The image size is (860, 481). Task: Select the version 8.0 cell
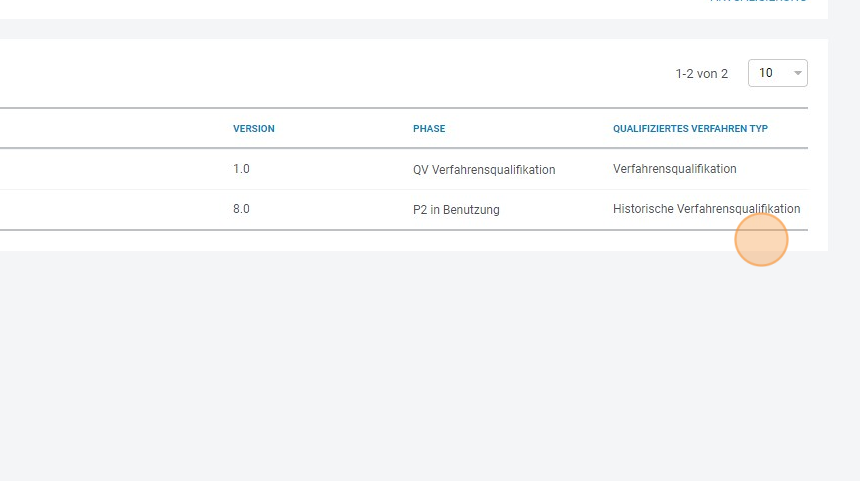click(242, 209)
